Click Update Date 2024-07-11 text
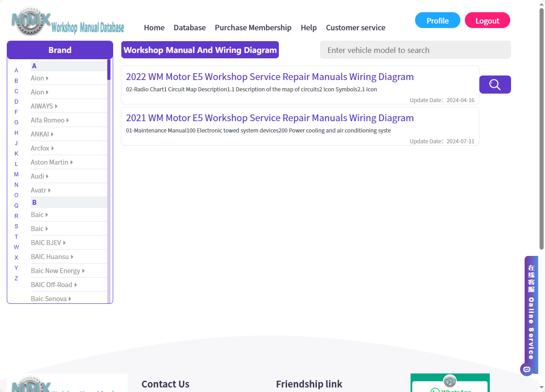 pyautogui.click(x=442, y=142)
